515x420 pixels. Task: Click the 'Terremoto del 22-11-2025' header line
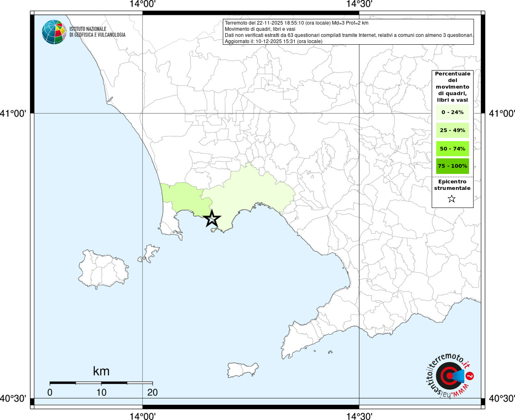297,23
